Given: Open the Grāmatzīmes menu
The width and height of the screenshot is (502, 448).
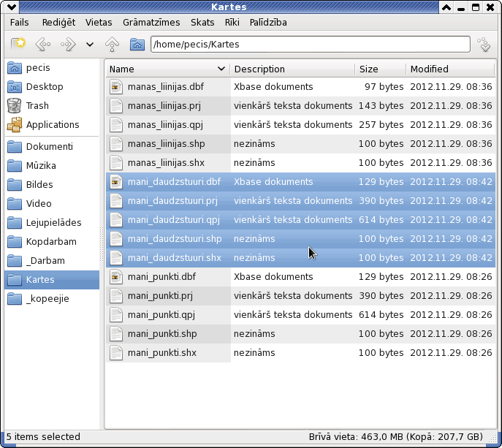Looking at the screenshot, I should pos(151,23).
